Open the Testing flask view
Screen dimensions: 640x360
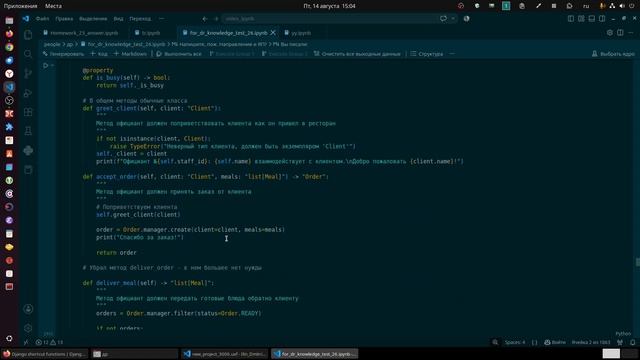pos(28,131)
